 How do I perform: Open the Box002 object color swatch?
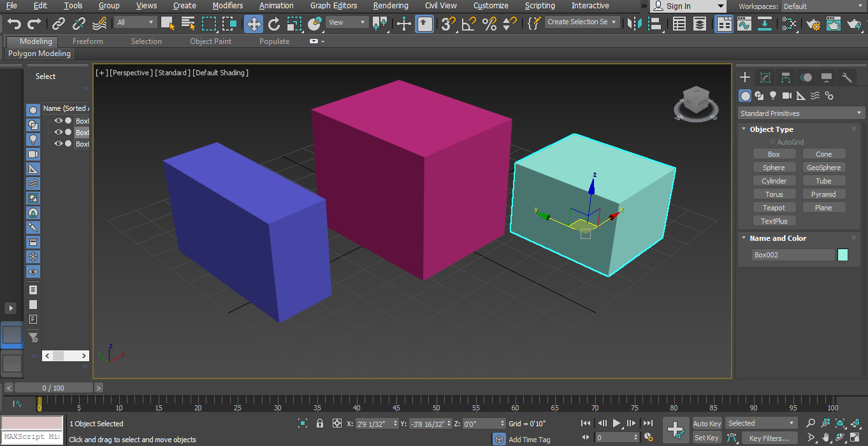pos(843,255)
